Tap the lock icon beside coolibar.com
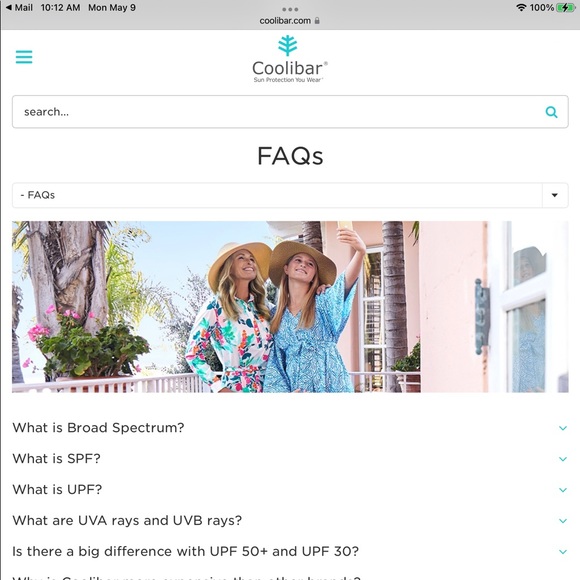Viewport: 580px width, 580px height. (x=317, y=21)
